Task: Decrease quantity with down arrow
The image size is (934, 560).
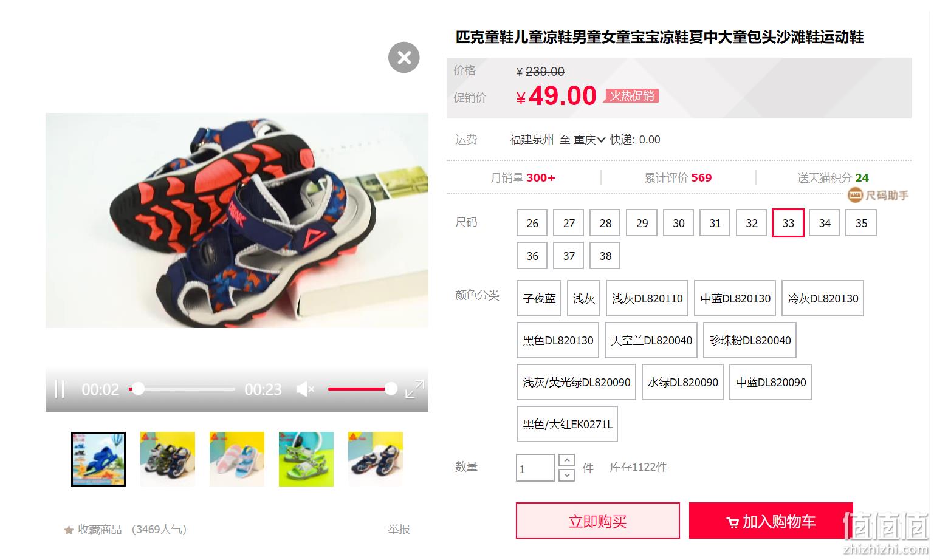Action: [x=566, y=475]
